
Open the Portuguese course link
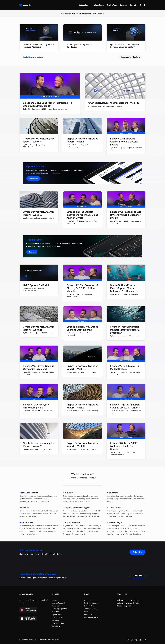[55, 173]
